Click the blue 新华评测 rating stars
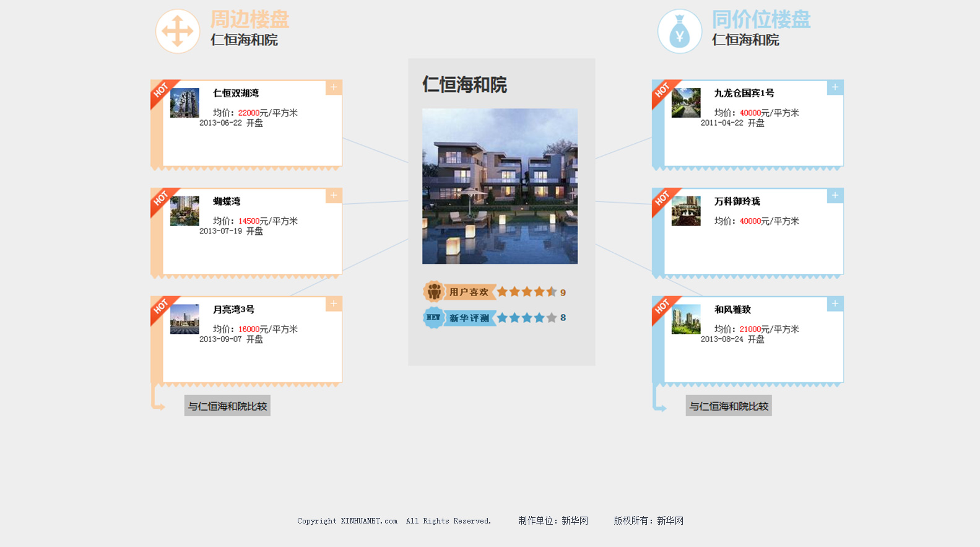The width and height of the screenshot is (980, 547). tap(526, 318)
